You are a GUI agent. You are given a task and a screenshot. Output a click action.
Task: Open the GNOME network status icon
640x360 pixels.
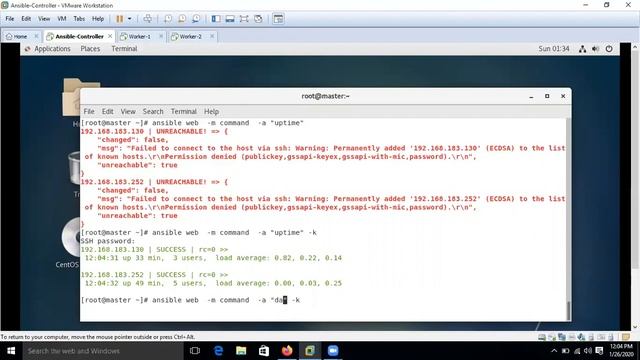pos(582,49)
